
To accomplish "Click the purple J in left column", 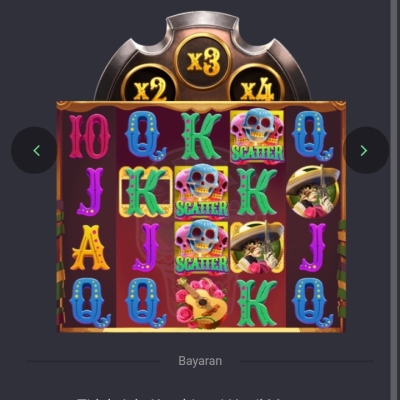I will pyautogui.click(x=90, y=192).
